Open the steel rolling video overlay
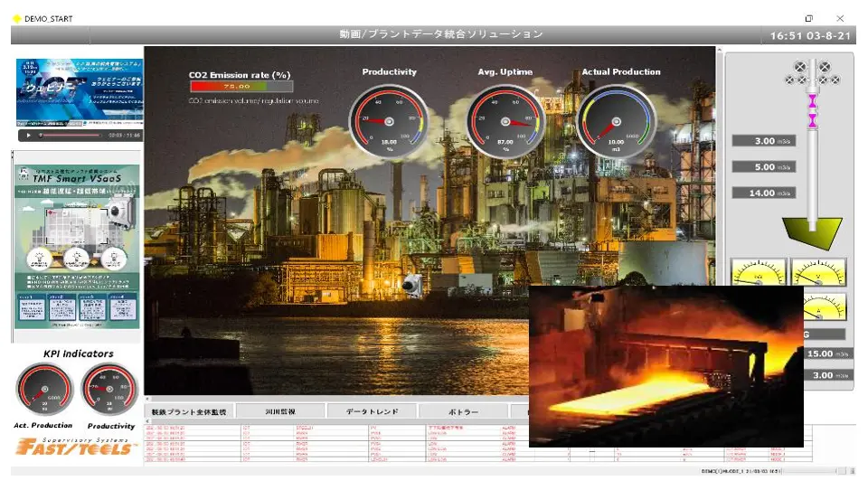 pyautogui.click(x=666, y=366)
